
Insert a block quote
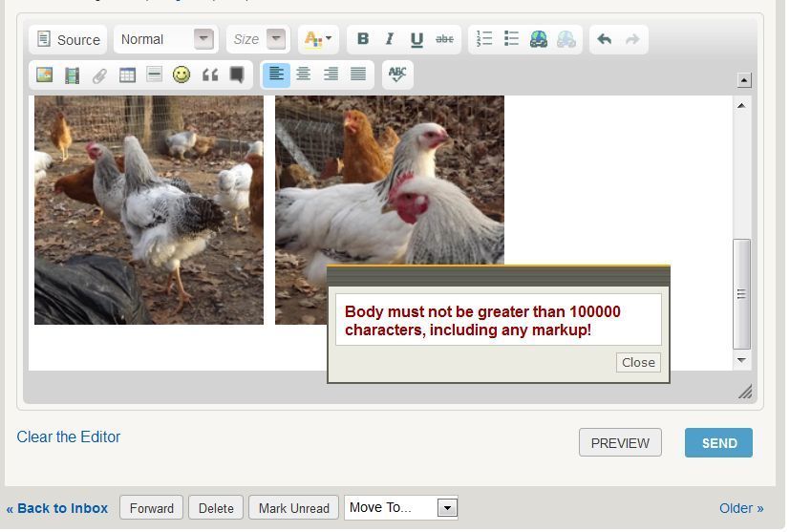(210, 74)
